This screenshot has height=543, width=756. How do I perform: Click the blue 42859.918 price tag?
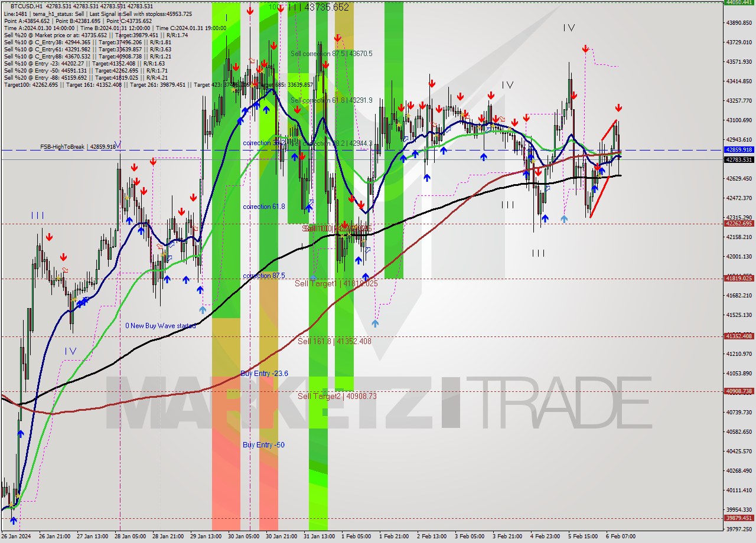click(739, 150)
